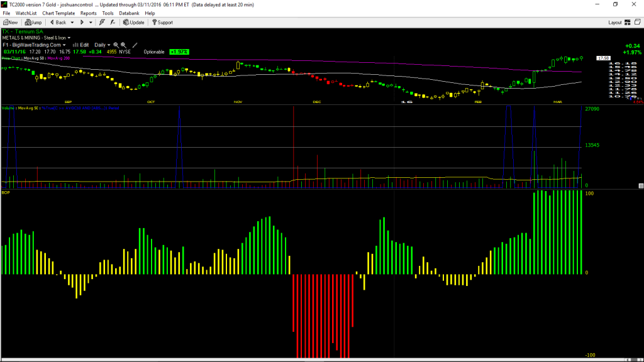
Task: Open the Layout grid icon
Action: coord(628,23)
